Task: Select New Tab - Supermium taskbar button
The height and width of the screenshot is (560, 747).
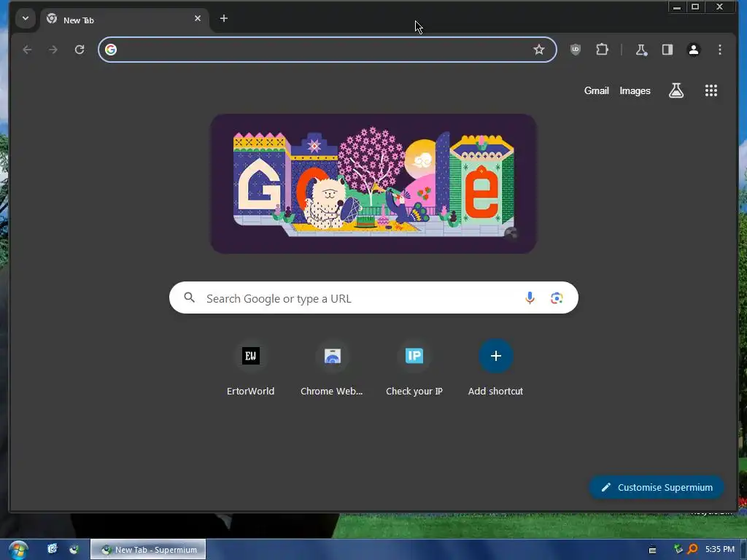Action: coord(148,550)
